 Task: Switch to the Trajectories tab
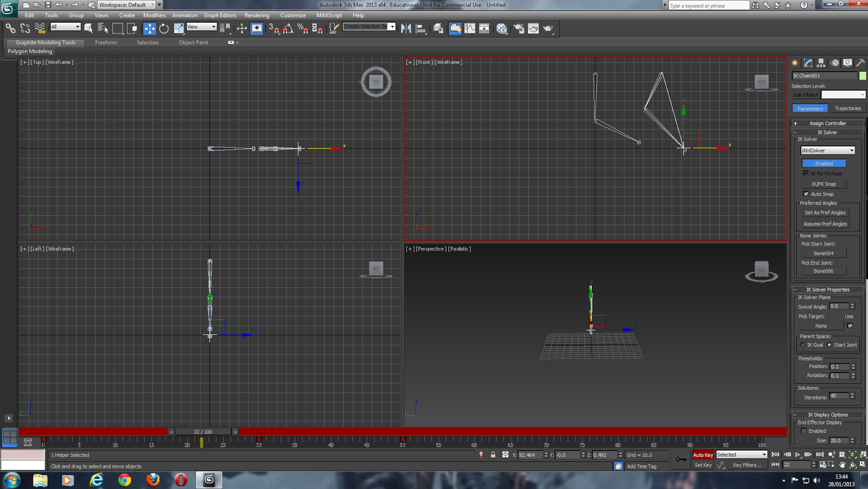pos(847,108)
